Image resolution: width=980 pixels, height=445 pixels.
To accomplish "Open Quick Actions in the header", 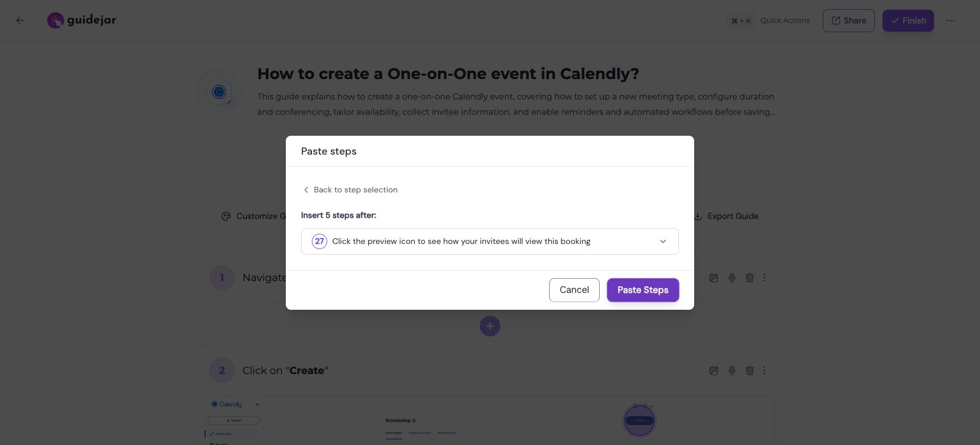I will point(771,20).
